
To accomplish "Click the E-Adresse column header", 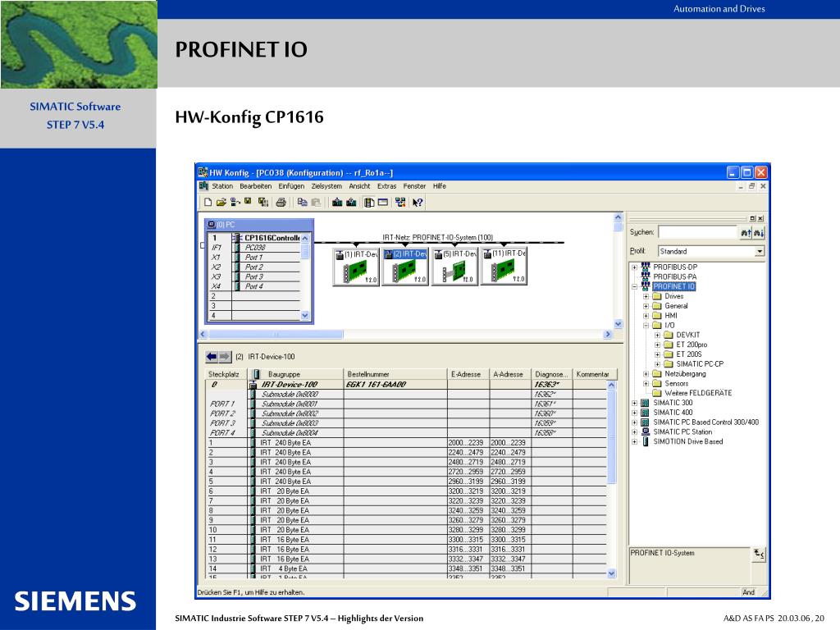I will [468, 374].
